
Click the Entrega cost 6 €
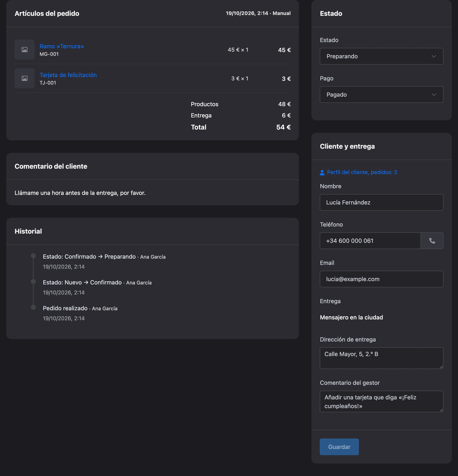click(x=286, y=115)
